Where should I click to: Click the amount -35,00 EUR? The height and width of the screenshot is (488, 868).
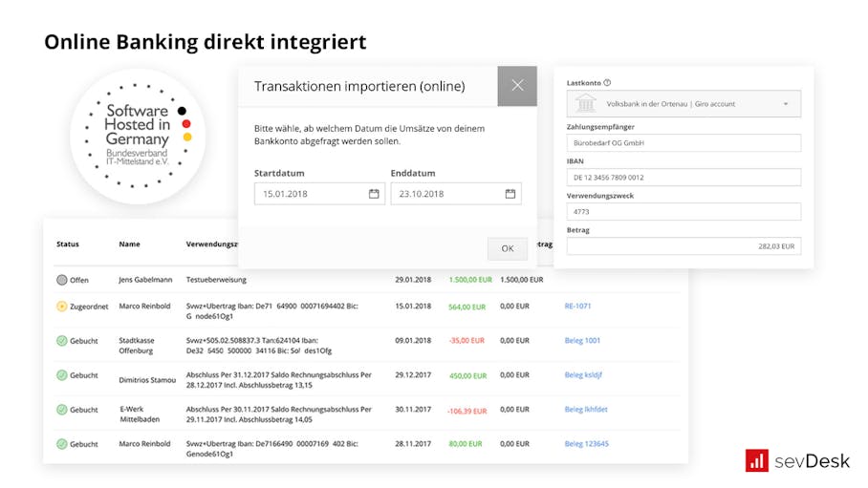[x=467, y=341]
